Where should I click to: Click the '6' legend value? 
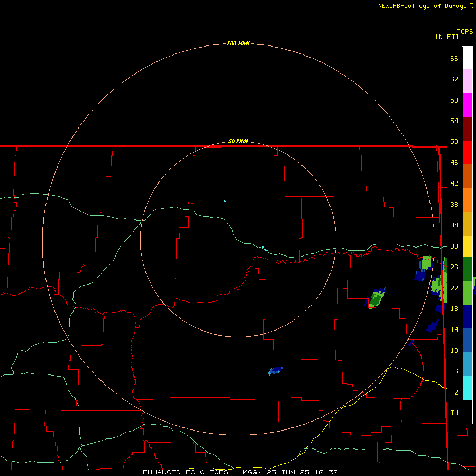coord(456,371)
